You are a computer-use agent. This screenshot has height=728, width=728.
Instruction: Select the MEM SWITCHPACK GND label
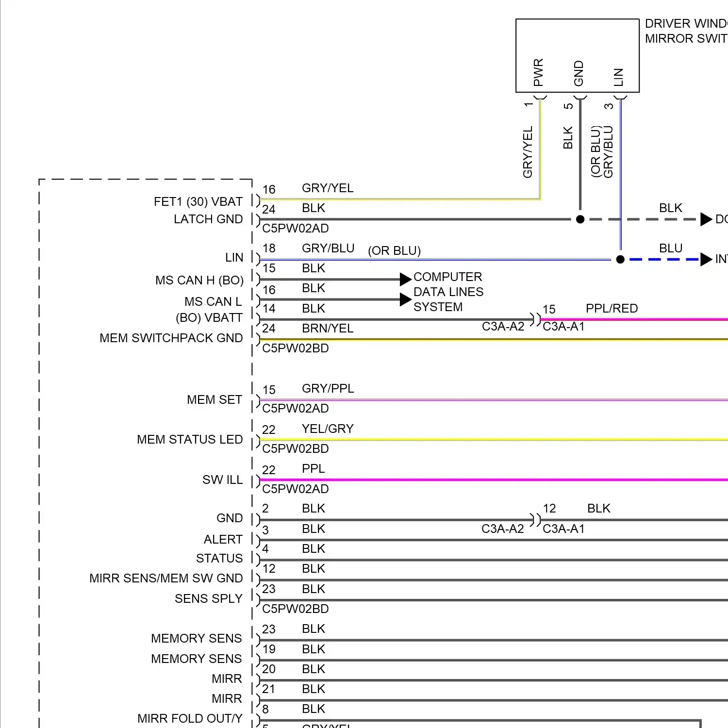tap(171, 338)
